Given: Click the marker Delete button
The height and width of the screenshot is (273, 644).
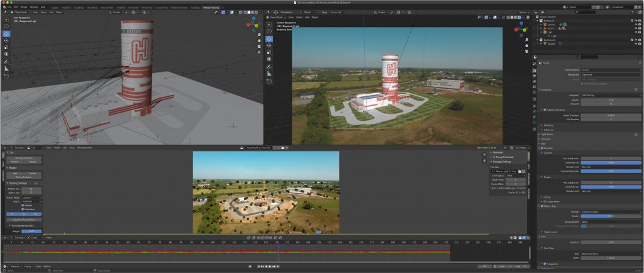Looking at the screenshot, I should pyautogui.click(x=33, y=174).
